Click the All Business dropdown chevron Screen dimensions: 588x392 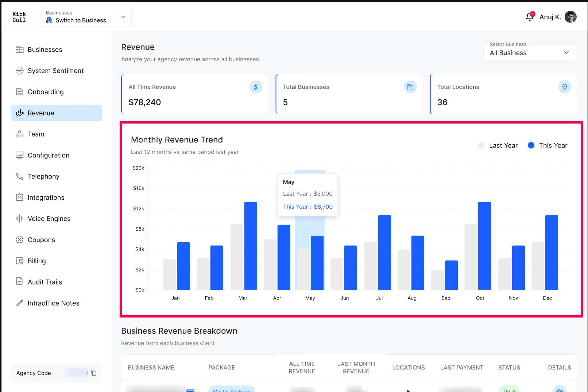(x=566, y=53)
